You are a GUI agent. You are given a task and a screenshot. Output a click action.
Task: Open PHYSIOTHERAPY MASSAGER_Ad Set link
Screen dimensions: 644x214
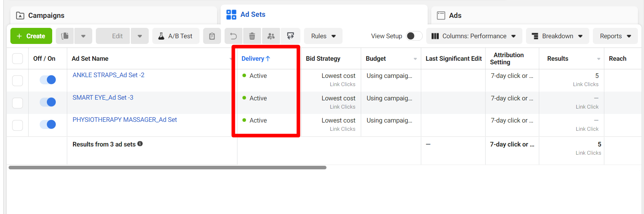(124, 120)
